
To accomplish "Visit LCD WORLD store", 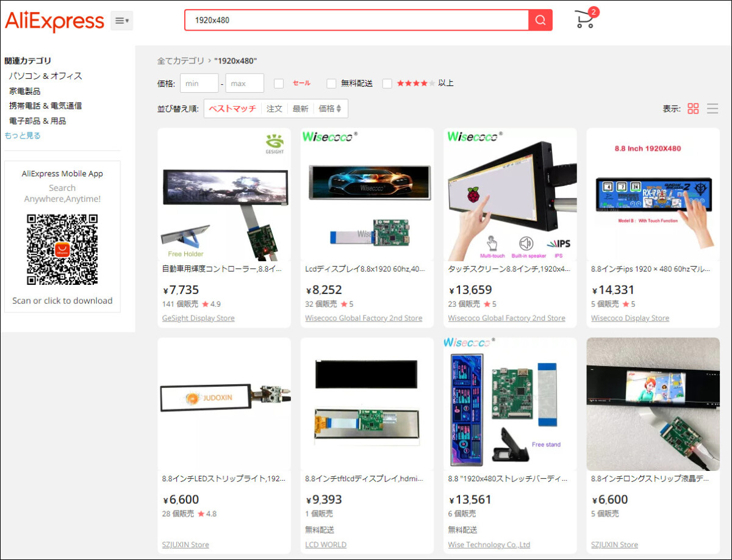I will [x=326, y=545].
